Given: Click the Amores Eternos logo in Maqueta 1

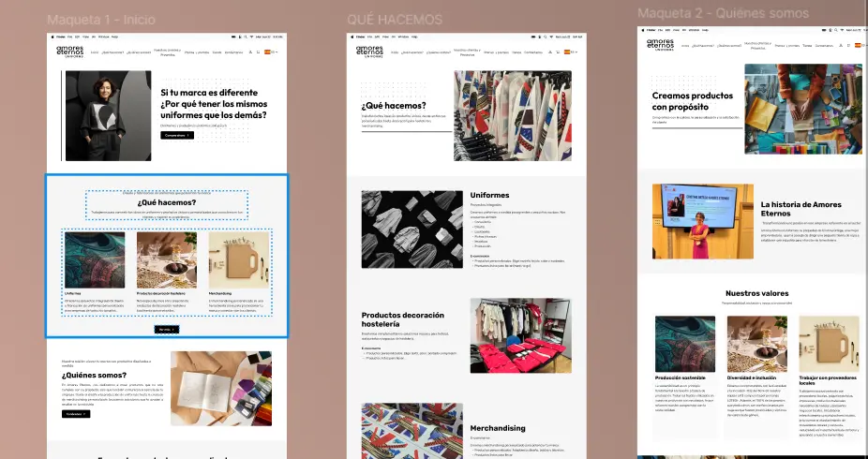Looking at the screenshot, I should 69,52.
